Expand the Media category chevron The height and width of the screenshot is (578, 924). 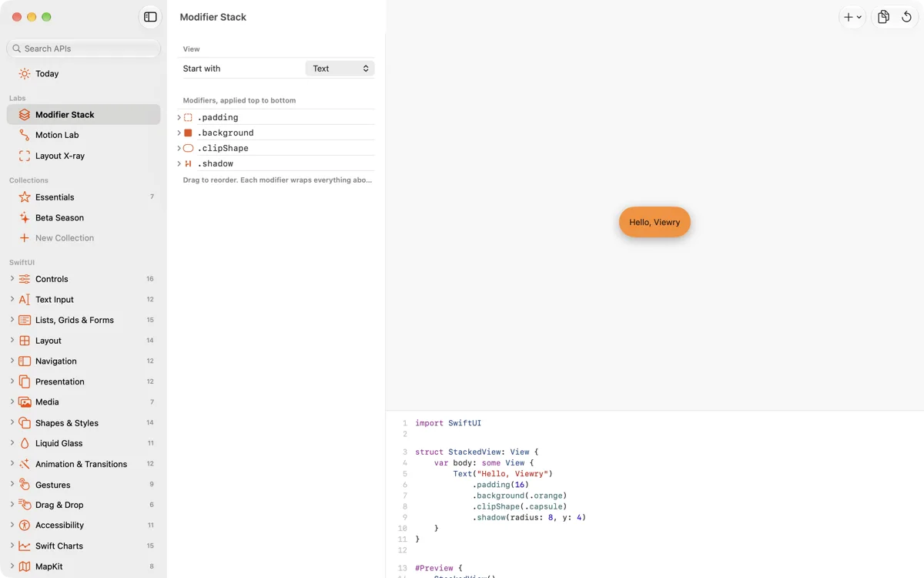tap(12, 402)
